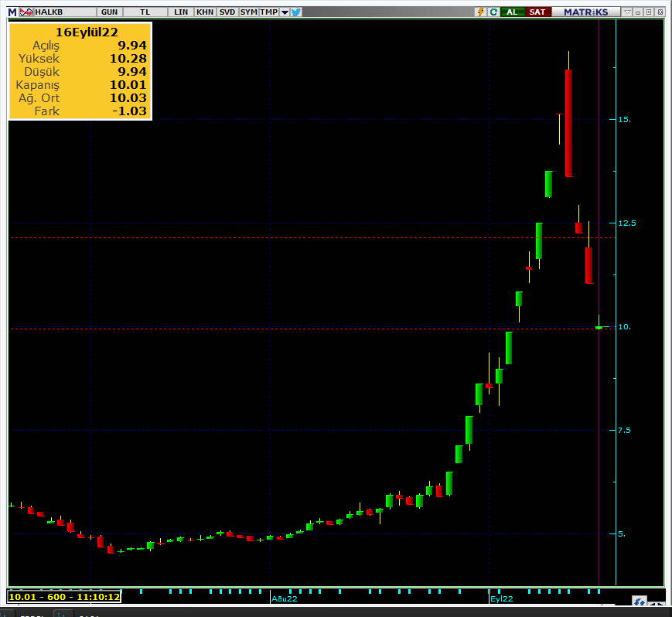The width and height of the screenshot is (672, 617).
Task: Select the Fark -1.03 value
Action: tap(129, 111)
